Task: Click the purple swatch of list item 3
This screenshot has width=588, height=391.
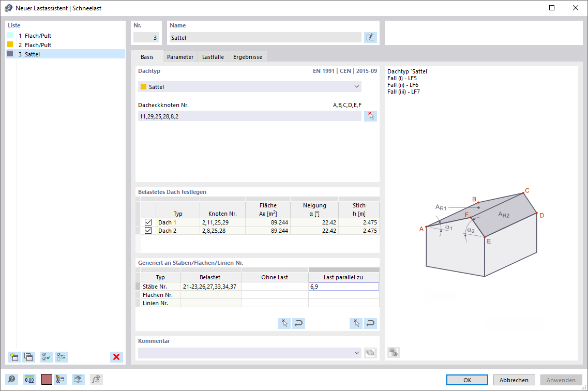Action: 10,54
